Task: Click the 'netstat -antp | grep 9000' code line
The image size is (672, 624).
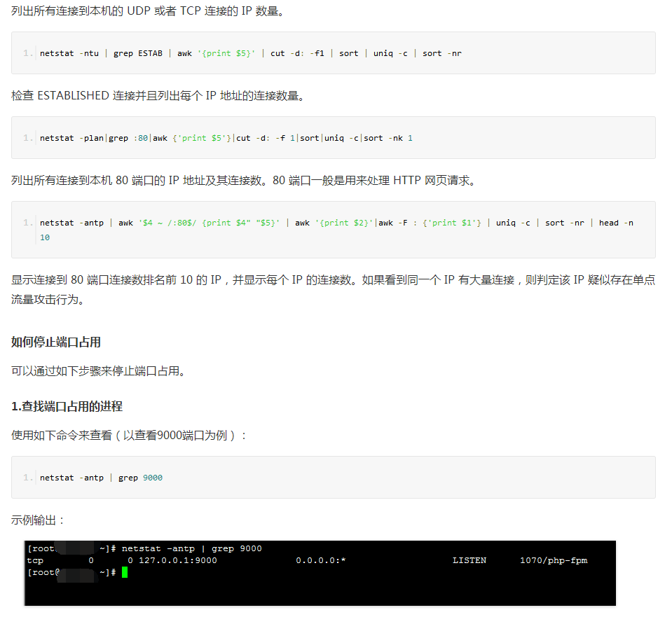Action: tap(101, 478)
